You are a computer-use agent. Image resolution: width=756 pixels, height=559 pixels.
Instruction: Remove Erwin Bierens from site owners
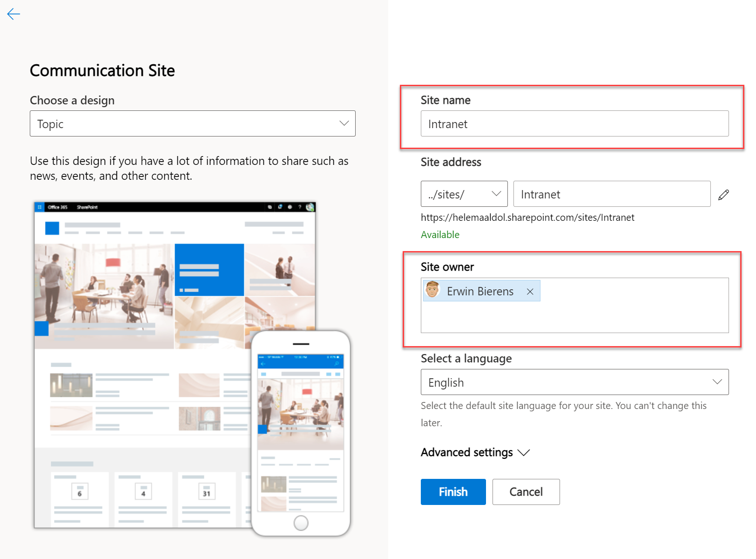[x=530, y=292]
